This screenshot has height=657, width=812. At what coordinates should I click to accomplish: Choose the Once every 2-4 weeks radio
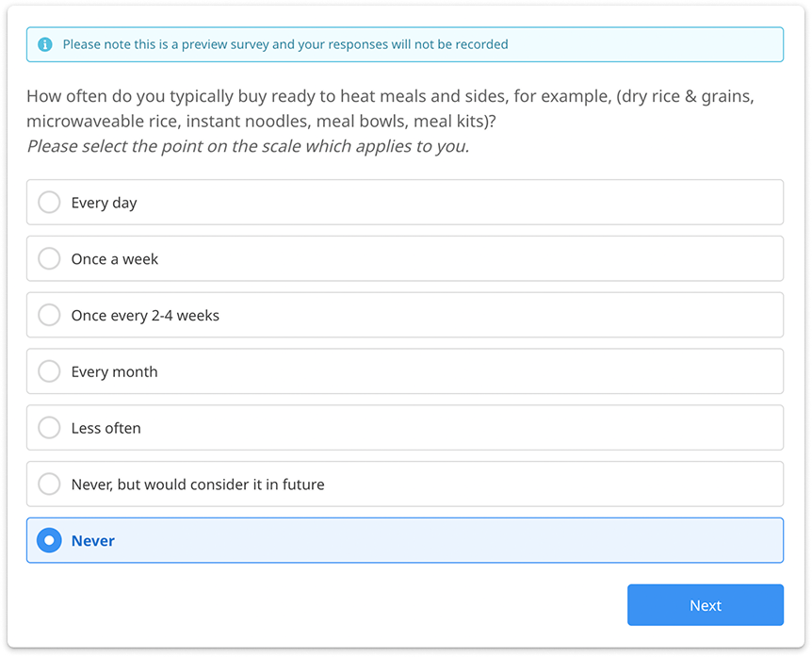49,315
